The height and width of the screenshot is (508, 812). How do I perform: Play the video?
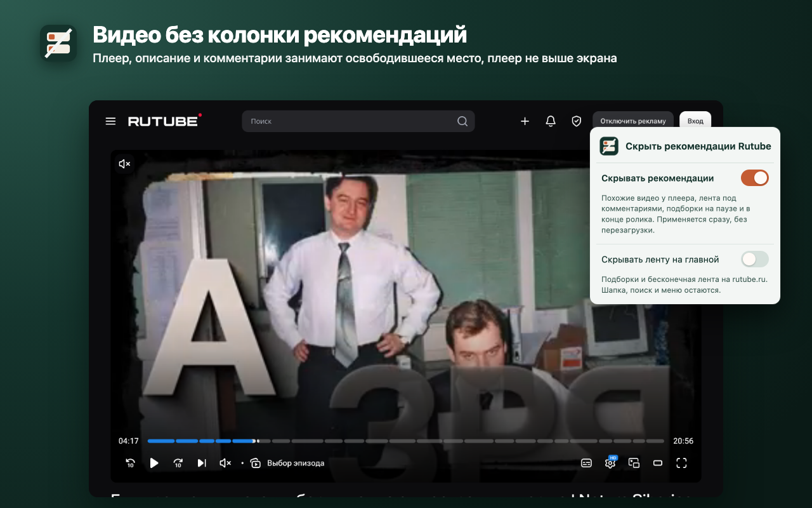point(154,463)
